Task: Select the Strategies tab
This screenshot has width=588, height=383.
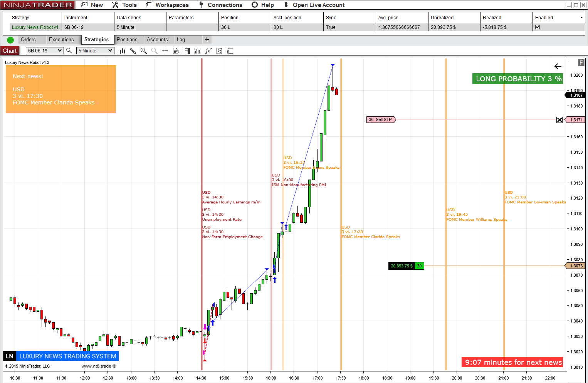Action: point(97,39)
